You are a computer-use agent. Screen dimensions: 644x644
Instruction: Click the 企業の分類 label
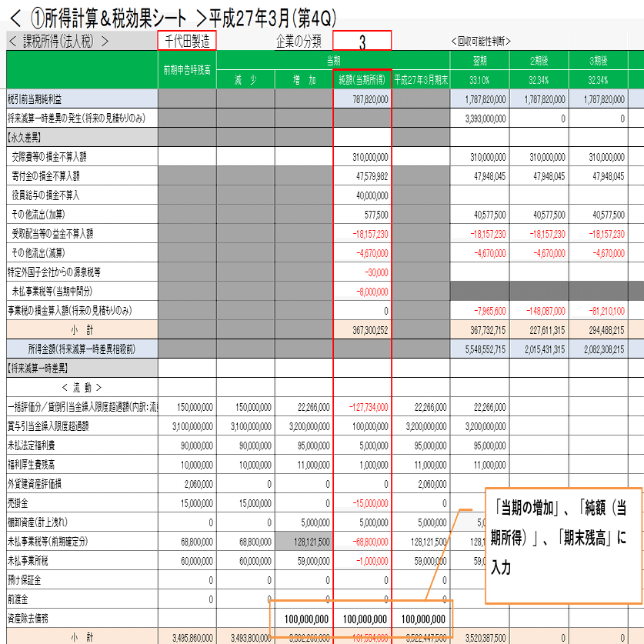point(299,41)
